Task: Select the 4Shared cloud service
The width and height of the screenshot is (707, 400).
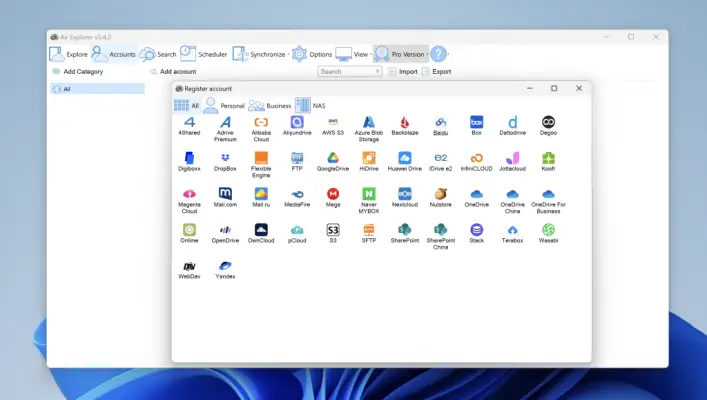Action: 189,126
